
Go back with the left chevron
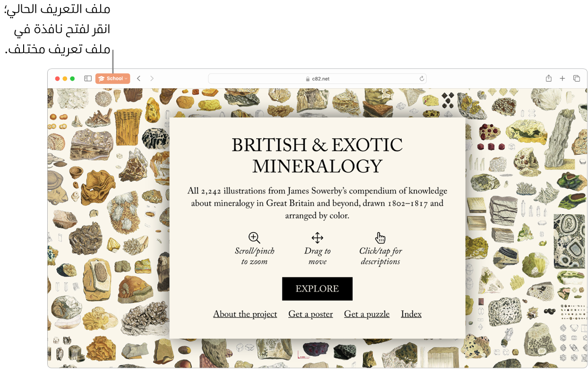(x=139, y=79)
